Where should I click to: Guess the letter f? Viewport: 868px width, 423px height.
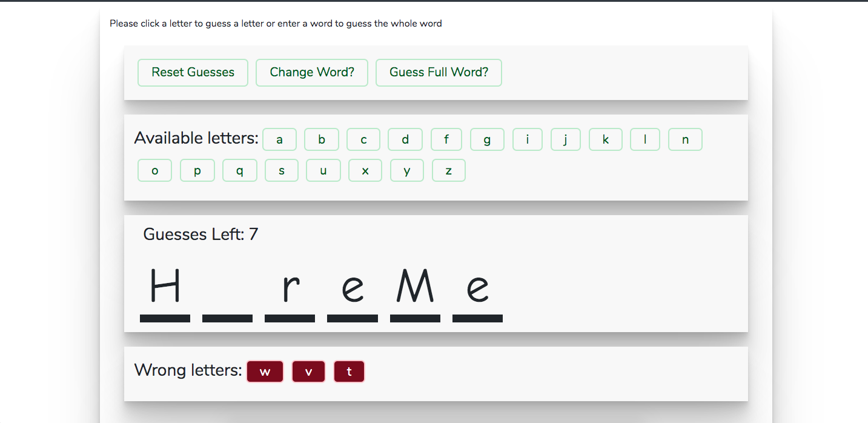(x=446, y=139)
